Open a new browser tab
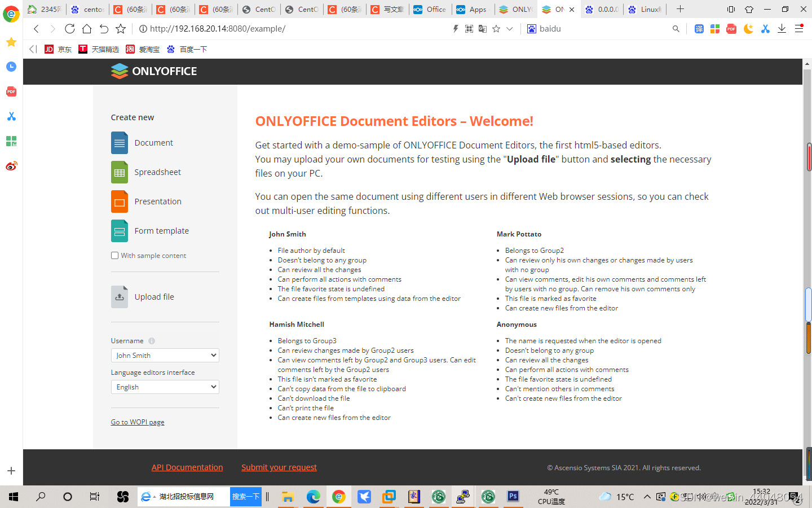This screenshot has width=812, height=508. click(x=680, y=9)
